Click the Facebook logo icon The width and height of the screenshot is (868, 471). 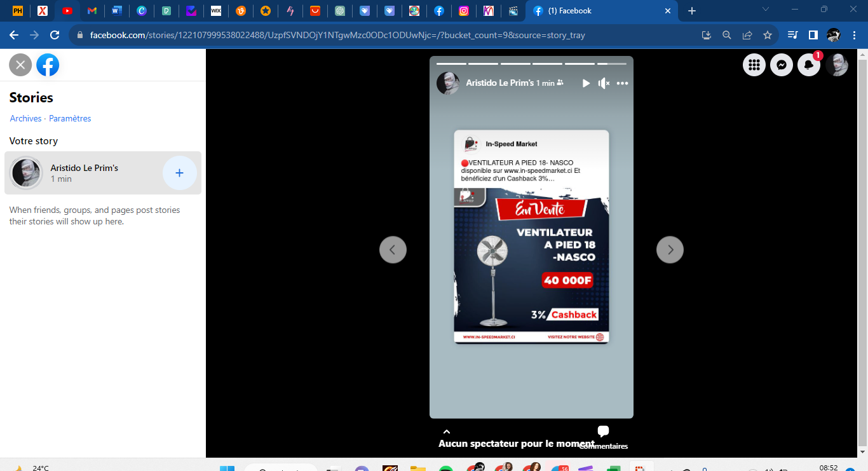48,65
